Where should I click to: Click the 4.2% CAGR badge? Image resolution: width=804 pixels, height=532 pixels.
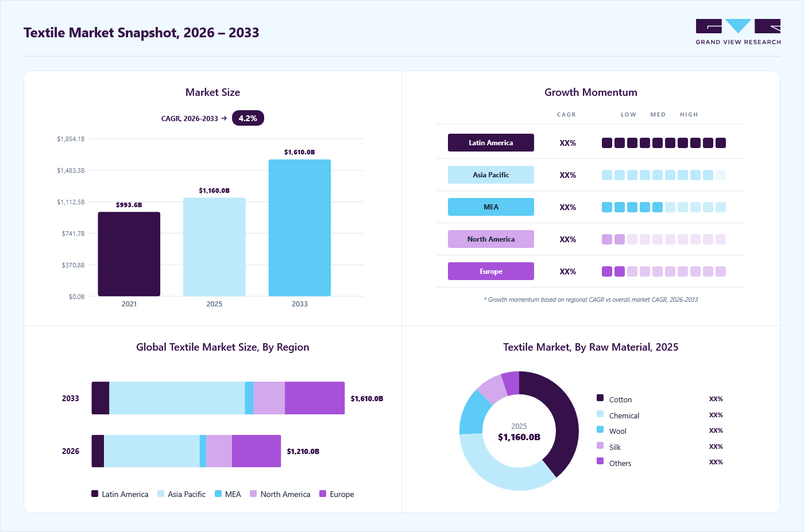(x=248, y=118)
